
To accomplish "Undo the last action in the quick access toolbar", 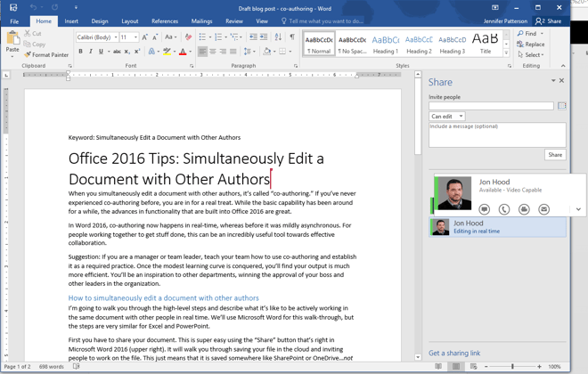I will [x=33, y=7].
